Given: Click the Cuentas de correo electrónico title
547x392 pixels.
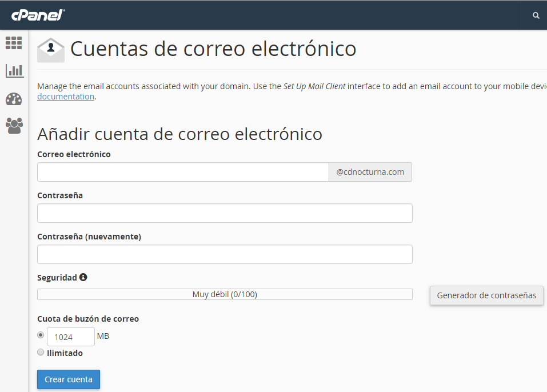Looking at the screenshot, I should click(213, 49).
